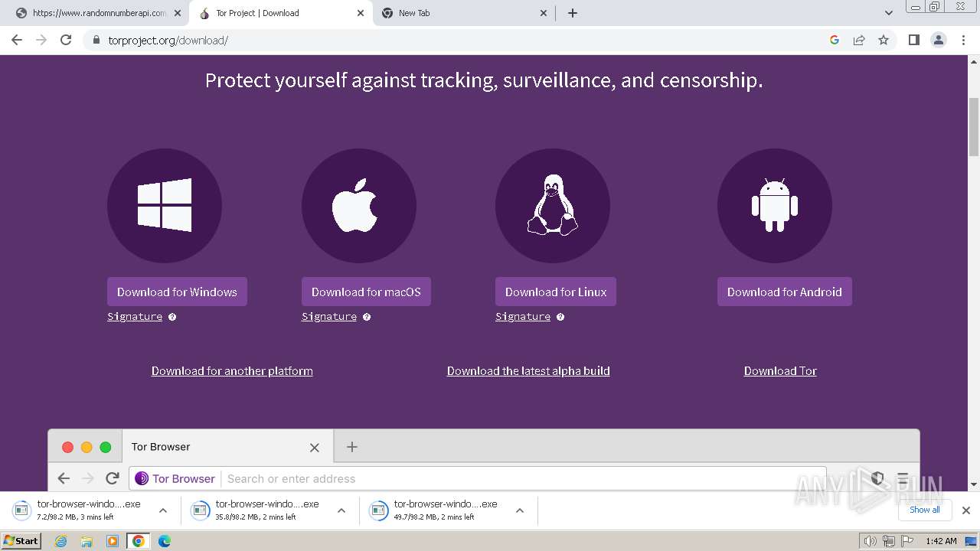Image resolution: width=980 pixels, height=551 pixels.
Task: Share this page icon in address bar
Action: click(x=859, y=40)
